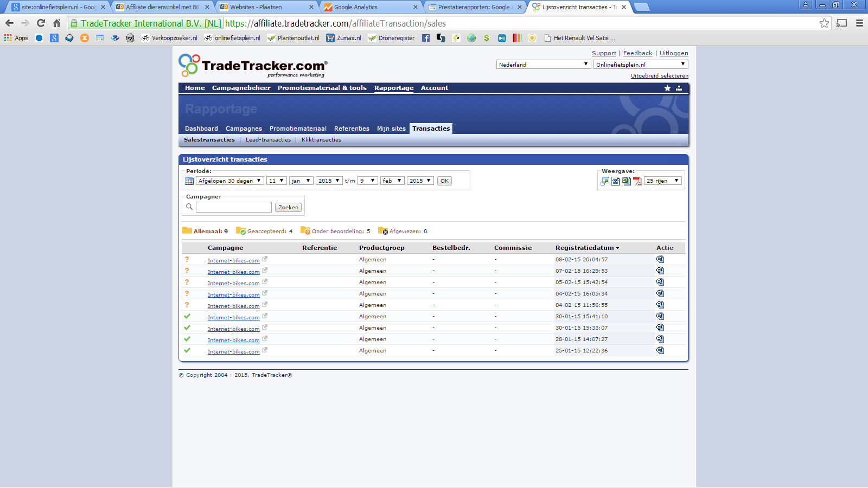Open the period calendar picker icon
The height and width of the screenshot is (488, 868).
189,181
